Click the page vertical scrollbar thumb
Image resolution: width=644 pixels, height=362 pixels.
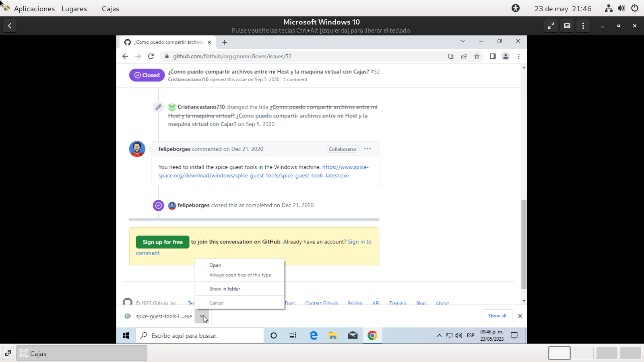(x=524, y=244)
